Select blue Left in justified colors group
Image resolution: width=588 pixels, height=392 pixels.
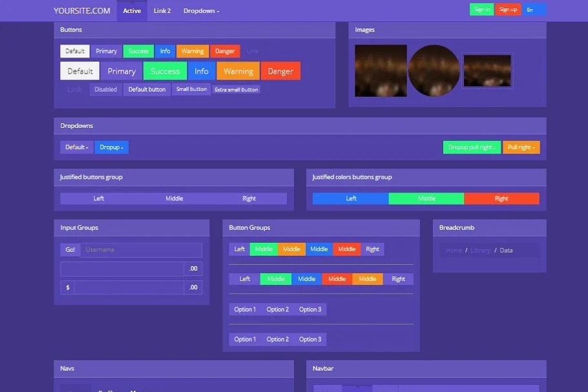coord(351,198)
